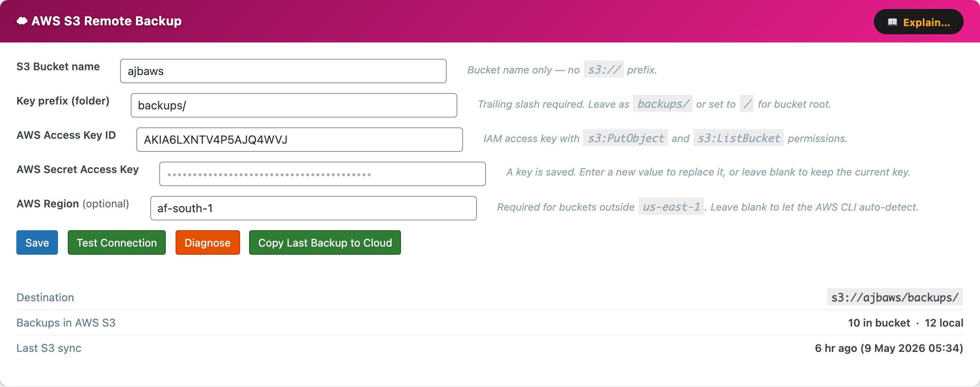
Task: Click the Key prefix field containing backups/
Action: 294,105
